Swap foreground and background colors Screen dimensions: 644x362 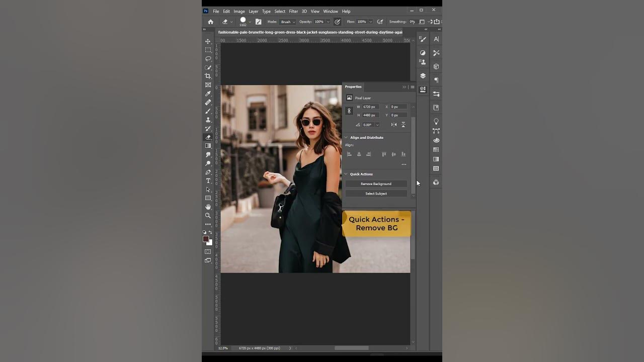point(210,232)
